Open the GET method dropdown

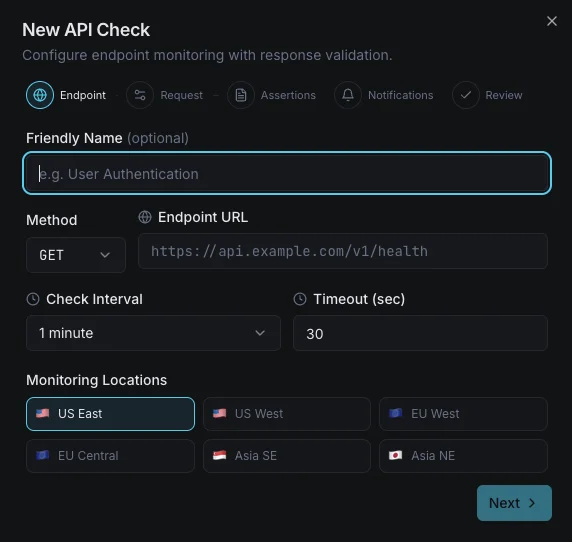click(76, 255)
